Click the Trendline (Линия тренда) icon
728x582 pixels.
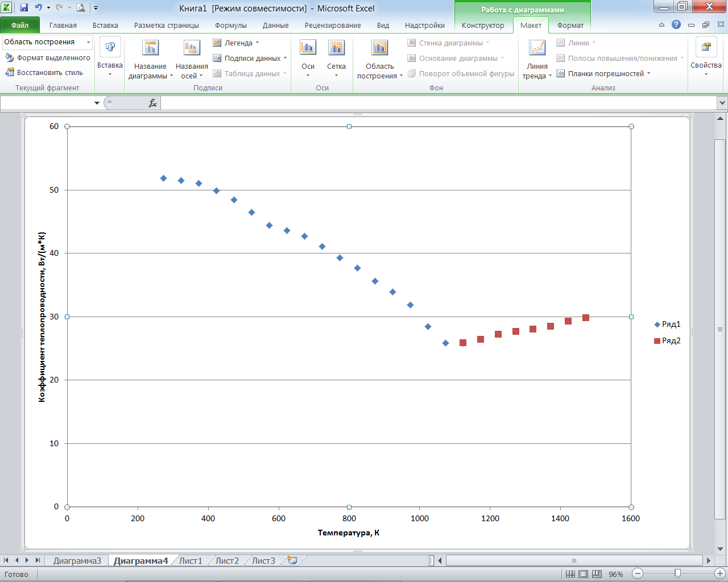pos(537,48)
